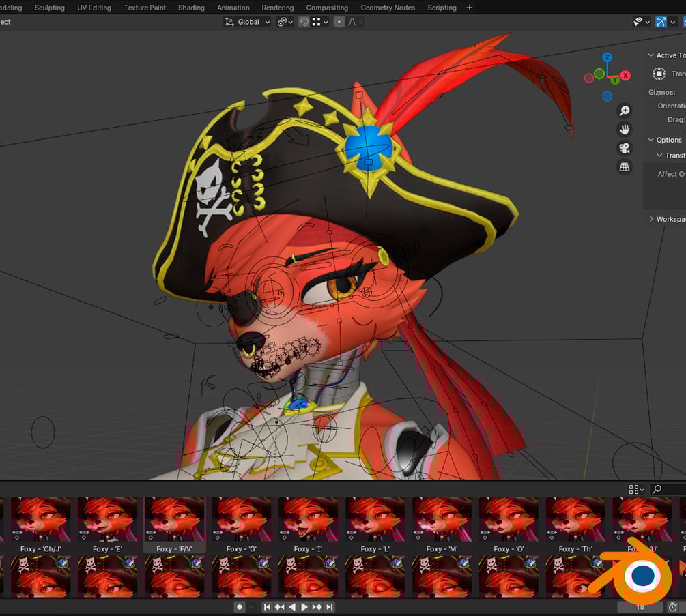Open the Compositing workspace tab
Image resolution: width=686 pixels, height=616 pixels.
click(327, 8)
